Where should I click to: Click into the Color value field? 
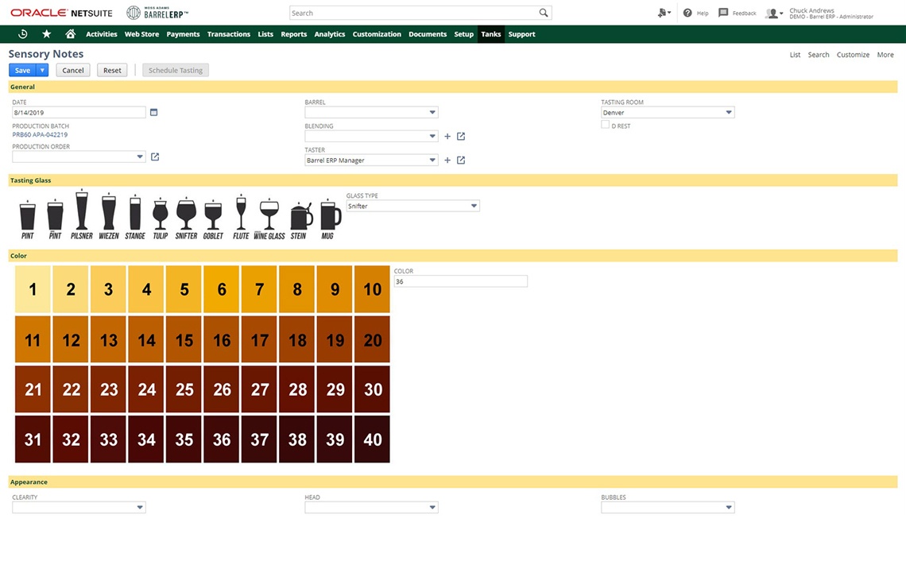[460, 281]
